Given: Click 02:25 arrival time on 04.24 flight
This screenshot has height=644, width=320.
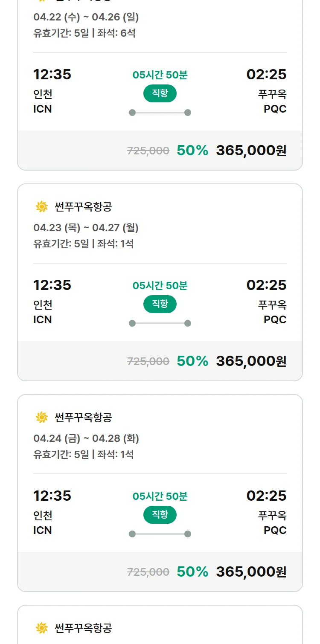Looking at the screenshot, I should pos(266,496).
